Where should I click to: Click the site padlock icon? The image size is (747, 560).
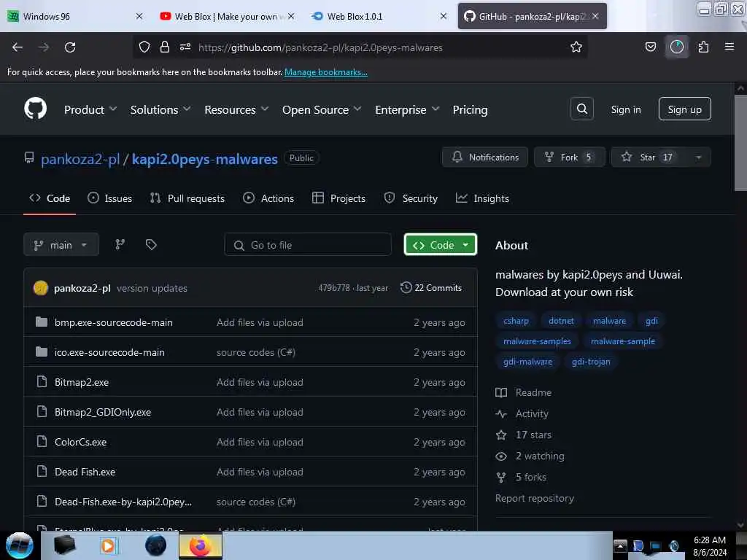pyautogui.click(x=165, y=47)
